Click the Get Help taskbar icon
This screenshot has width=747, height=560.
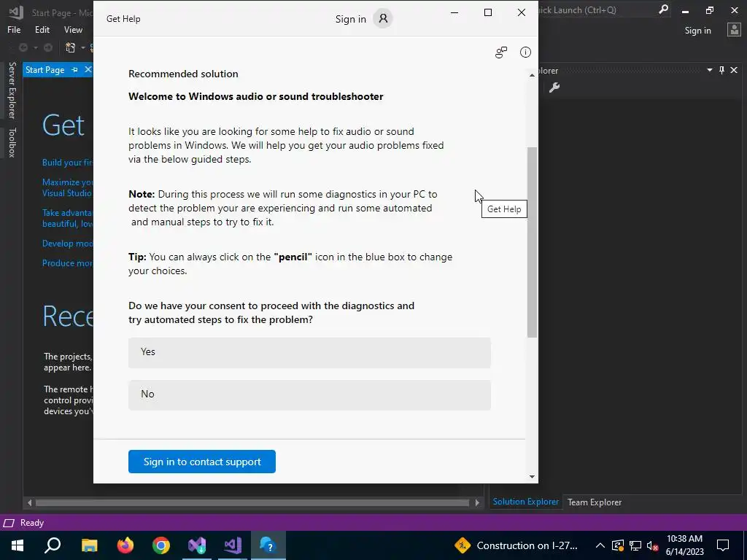click(268, 545)
